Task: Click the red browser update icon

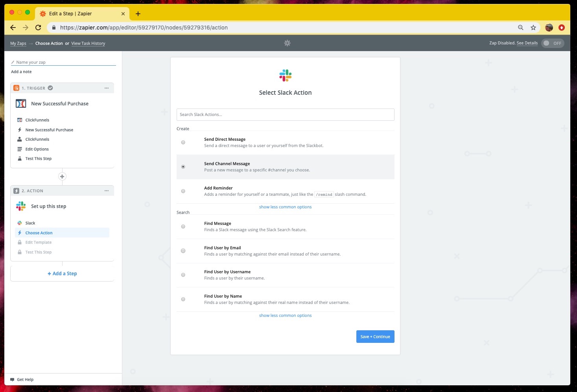Action: click(562, 28)
